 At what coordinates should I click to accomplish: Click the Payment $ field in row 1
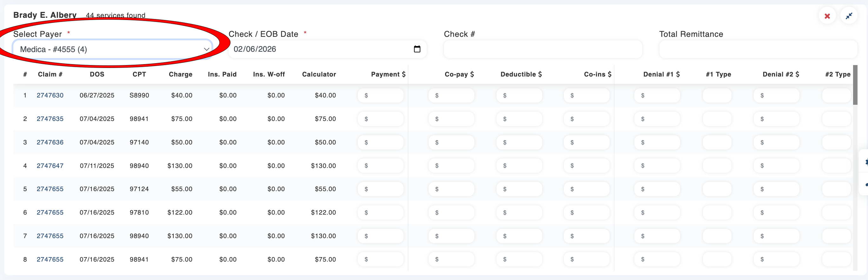pyautogui.click(x=381, y=96)
